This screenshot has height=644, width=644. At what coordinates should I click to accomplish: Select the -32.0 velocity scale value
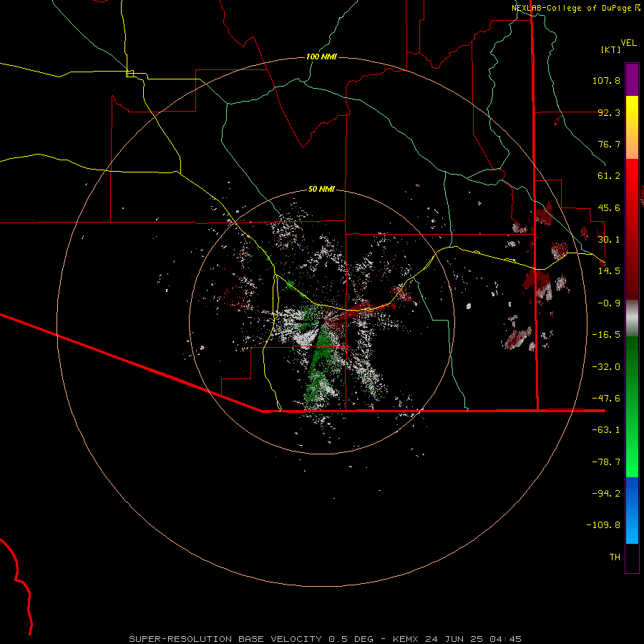click(x=606, y=367)
